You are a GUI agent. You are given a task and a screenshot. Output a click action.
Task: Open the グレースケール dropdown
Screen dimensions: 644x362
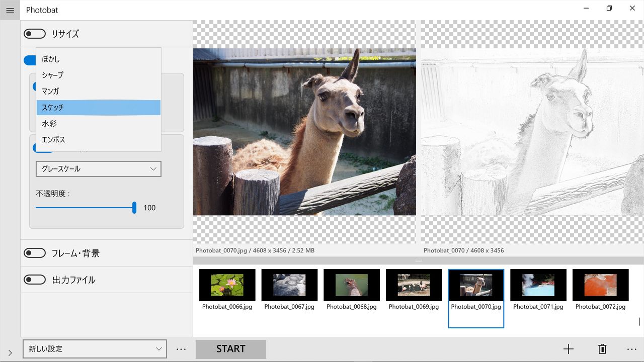tap(99, 169)
